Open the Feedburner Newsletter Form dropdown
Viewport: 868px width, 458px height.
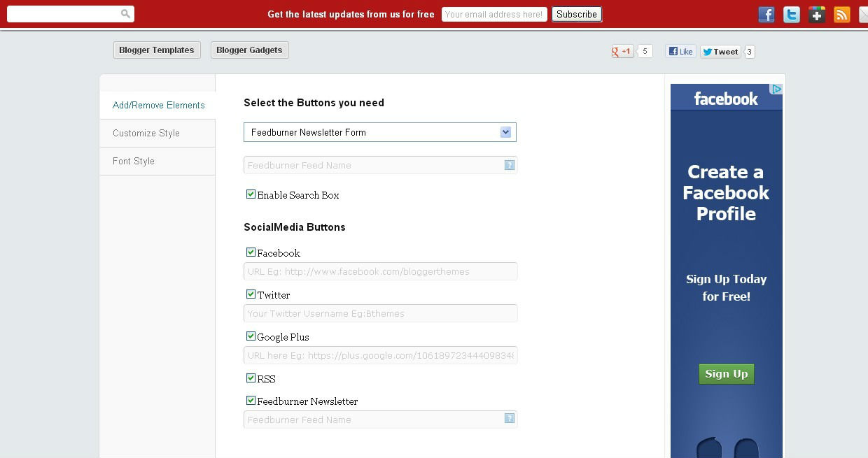pyautogui.click(x=380, y=132)
